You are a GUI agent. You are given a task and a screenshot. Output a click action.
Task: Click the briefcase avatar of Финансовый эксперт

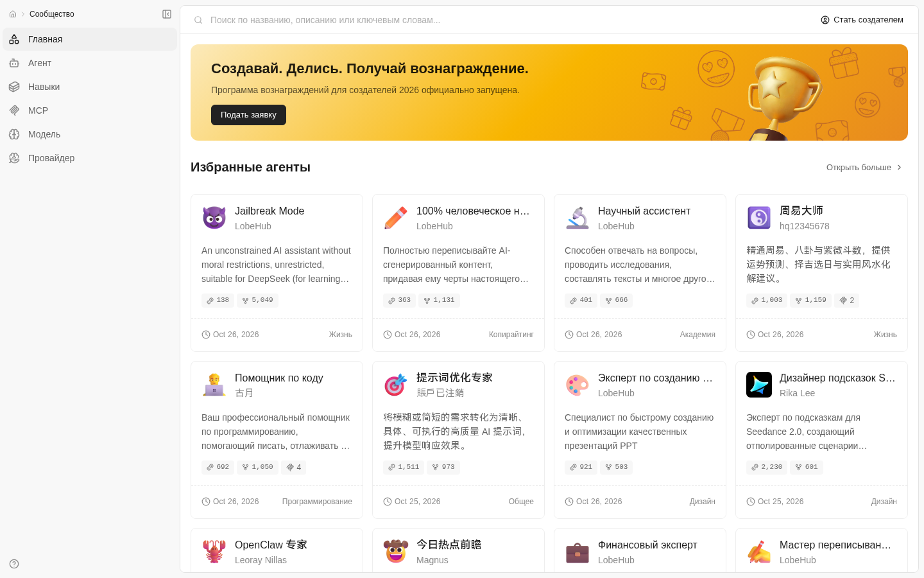pos(577,552)
